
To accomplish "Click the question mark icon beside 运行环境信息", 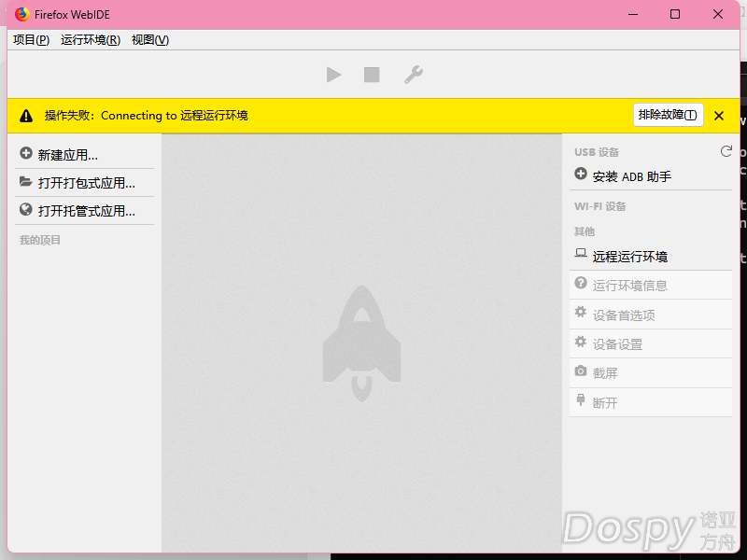I will click(x=580, y=283).
